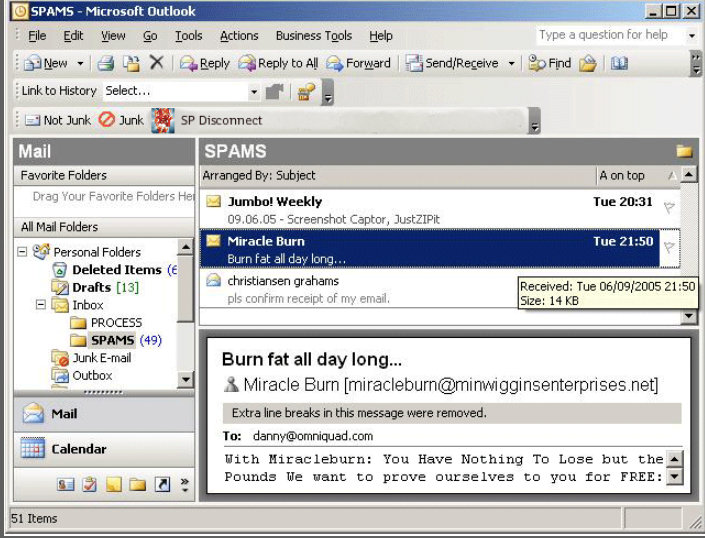Open the Deleted Items folder
Screen dimensions: 705x538
[x=116, y=270]
